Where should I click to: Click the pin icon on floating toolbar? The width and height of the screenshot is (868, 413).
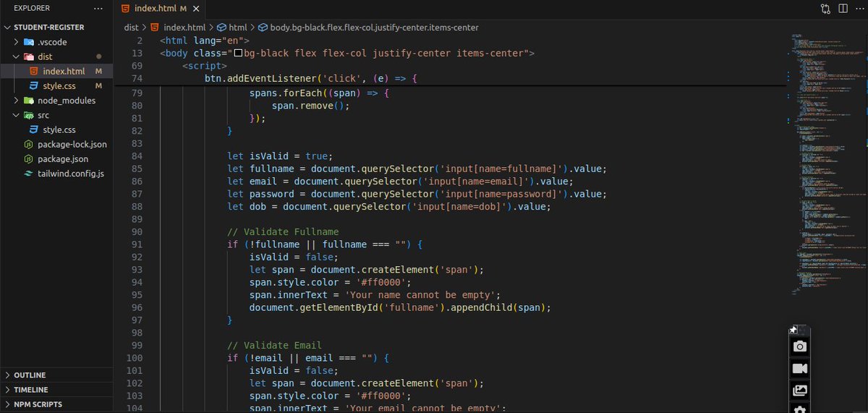[x=793, y=330]
